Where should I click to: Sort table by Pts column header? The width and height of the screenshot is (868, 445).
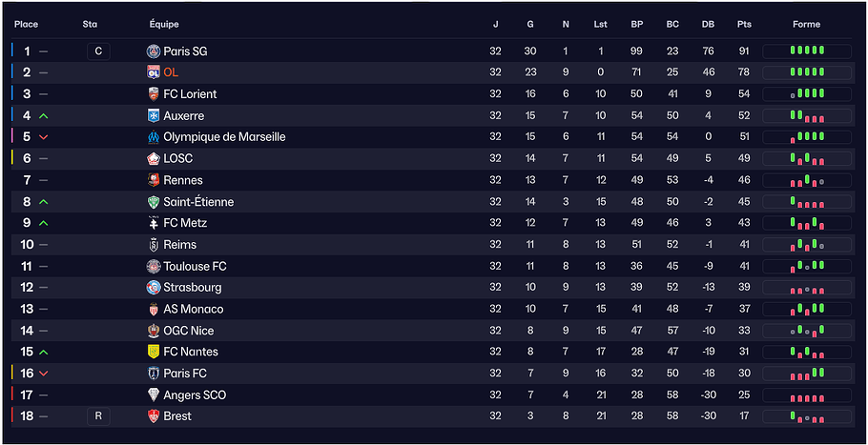click(744, 25)
